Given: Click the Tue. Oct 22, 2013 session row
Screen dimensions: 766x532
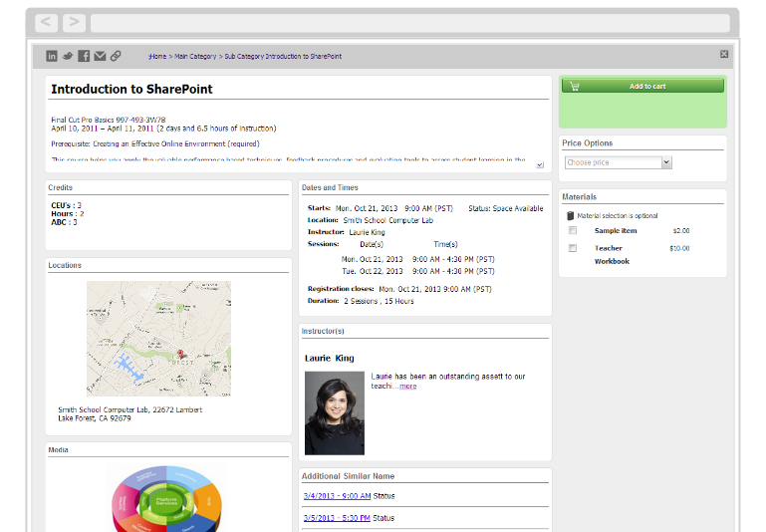Looking at the screenshot, I should click(x=417, y=271).
